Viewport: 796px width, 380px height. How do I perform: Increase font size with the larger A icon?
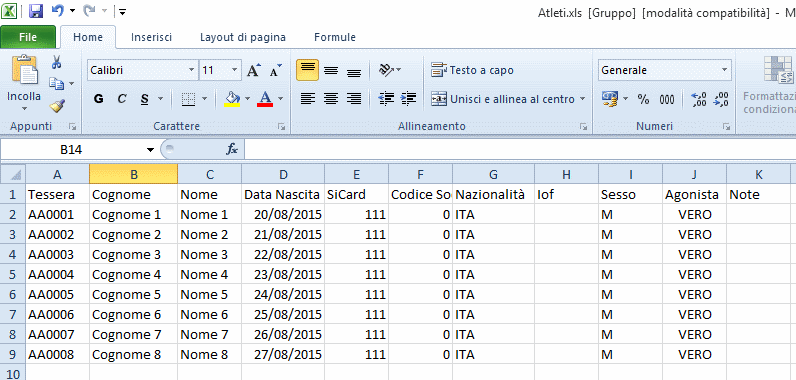253,70
